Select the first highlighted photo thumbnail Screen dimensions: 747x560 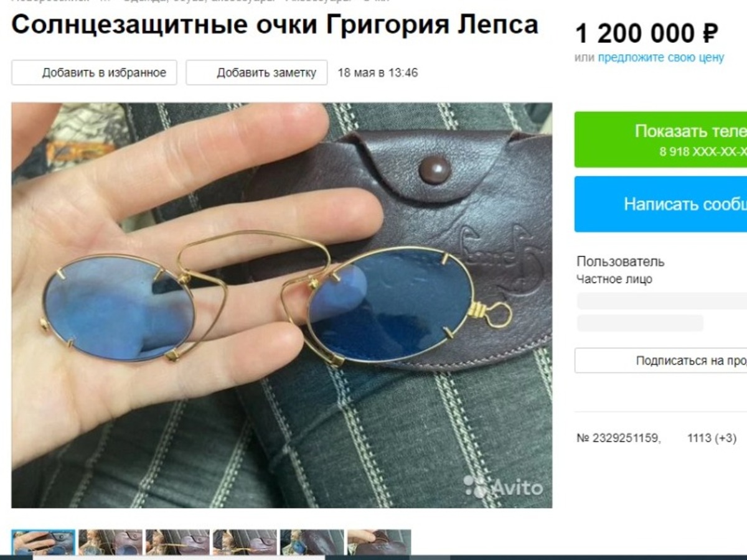44,542
